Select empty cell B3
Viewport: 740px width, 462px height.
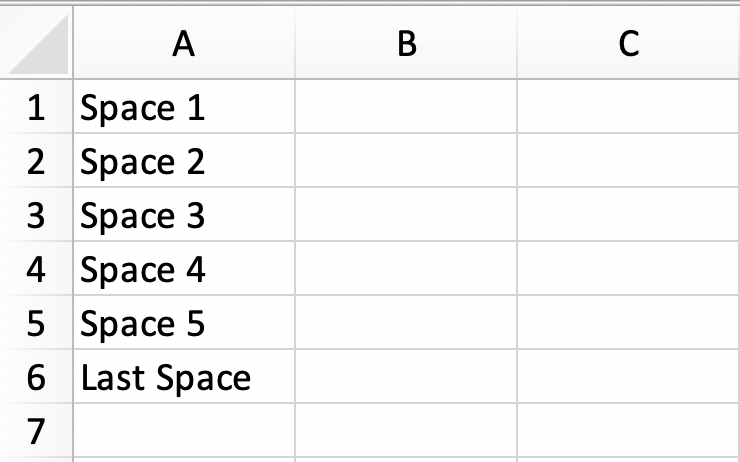(x=406, y=214)
